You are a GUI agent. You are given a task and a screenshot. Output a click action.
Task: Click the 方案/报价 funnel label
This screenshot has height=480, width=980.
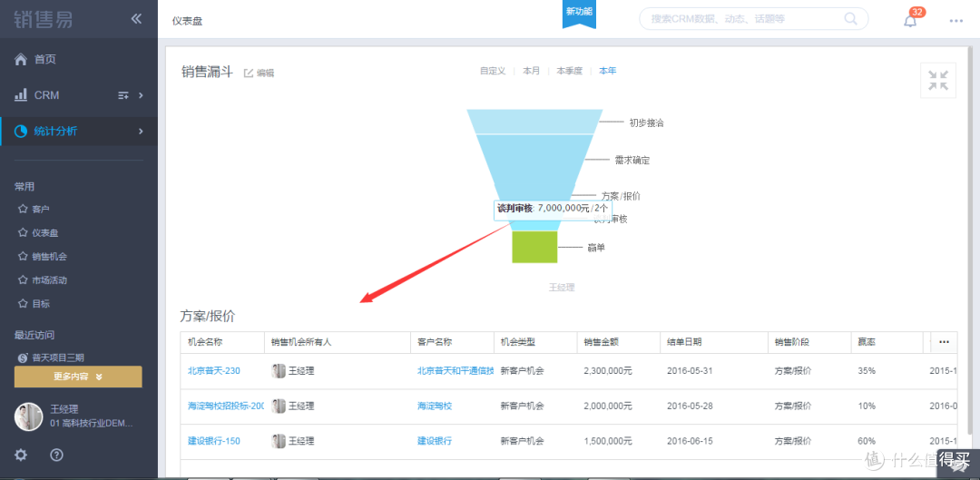click(621, 196)
